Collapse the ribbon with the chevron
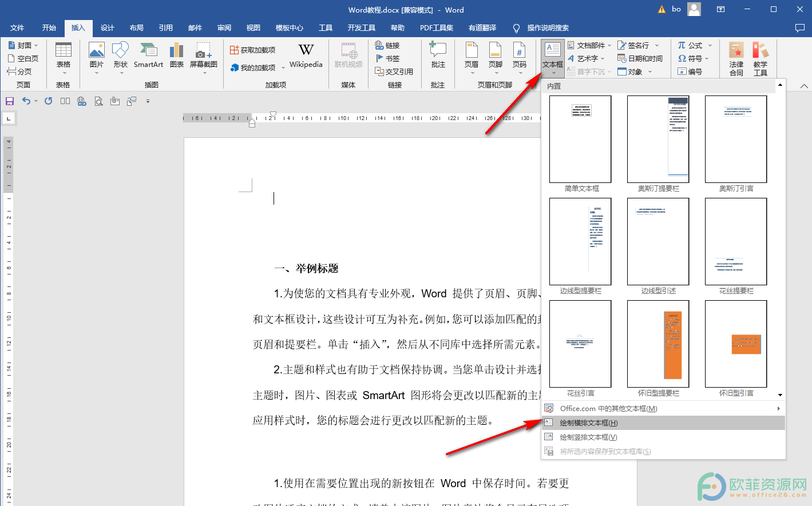812x506 pixels. (804, 86)
